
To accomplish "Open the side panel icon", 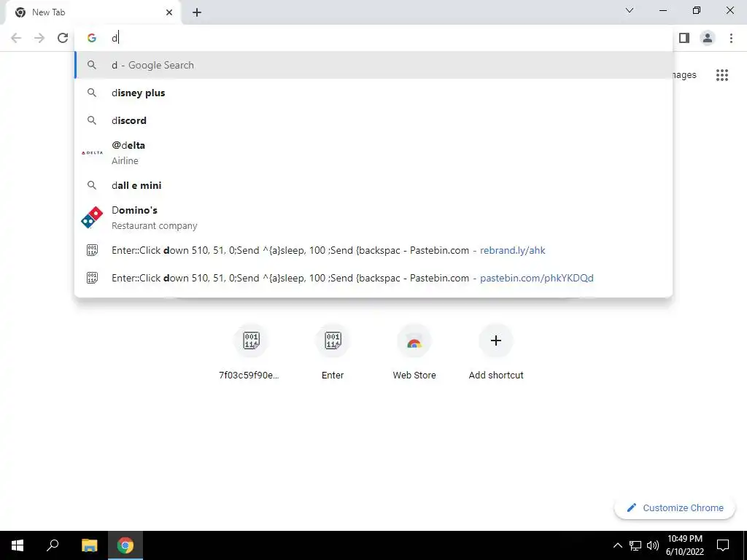I will (x=684, y=38).
